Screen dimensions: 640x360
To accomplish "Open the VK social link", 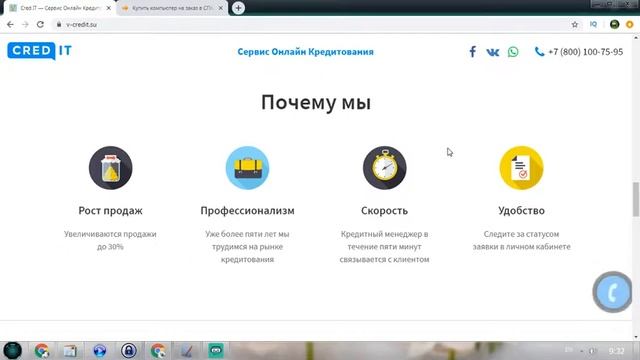I will 493,52.
